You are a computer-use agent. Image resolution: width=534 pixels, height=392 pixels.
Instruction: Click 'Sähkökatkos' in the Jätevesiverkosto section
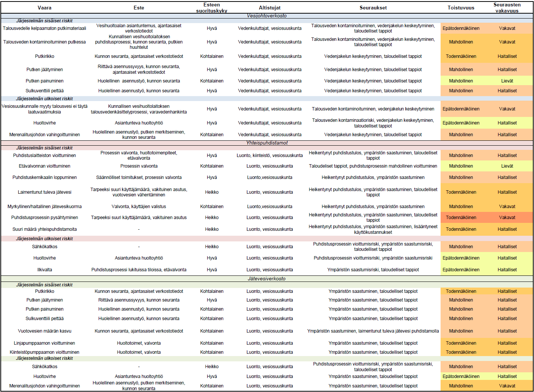point(45,367)
